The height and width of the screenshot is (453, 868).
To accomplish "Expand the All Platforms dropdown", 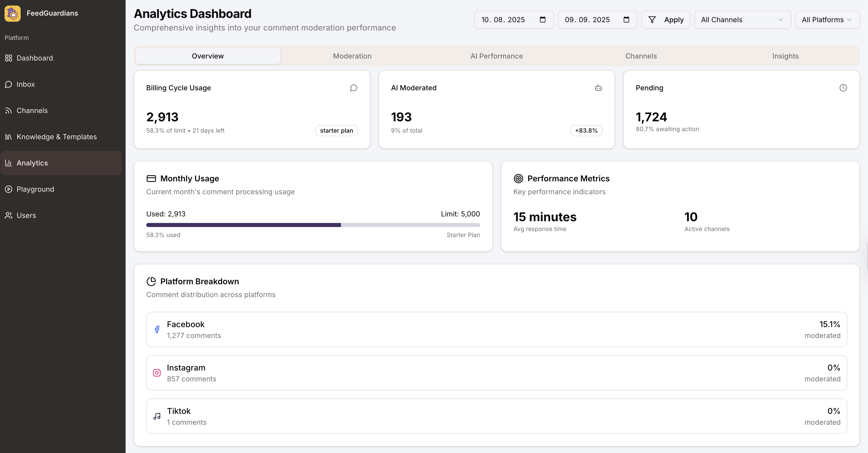I will pos(827,20).
